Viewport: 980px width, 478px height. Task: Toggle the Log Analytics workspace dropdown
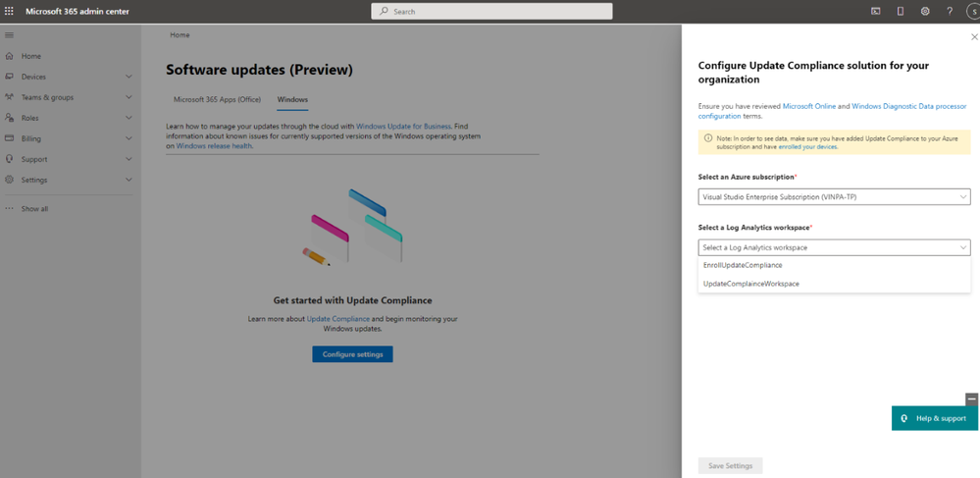[834, 247]
